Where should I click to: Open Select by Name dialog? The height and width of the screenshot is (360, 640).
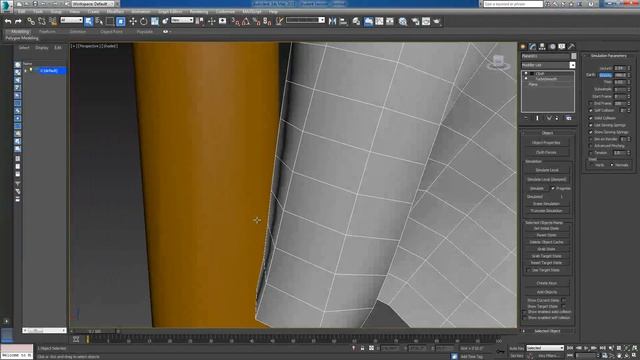99,21
